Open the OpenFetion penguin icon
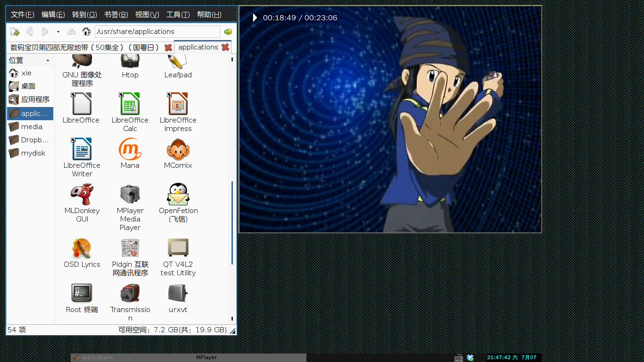The height and width of the screenshot is (362, 644). [x=178, y=194]
